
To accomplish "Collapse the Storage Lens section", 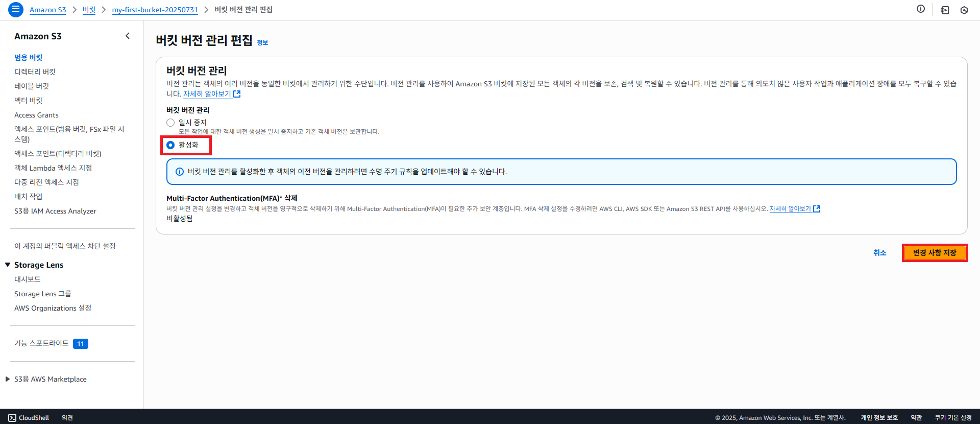I will (x=8, y=265).
